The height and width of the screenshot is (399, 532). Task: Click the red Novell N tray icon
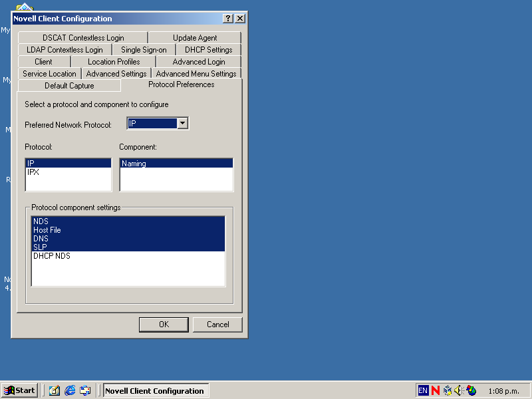[x=436, y=390]
